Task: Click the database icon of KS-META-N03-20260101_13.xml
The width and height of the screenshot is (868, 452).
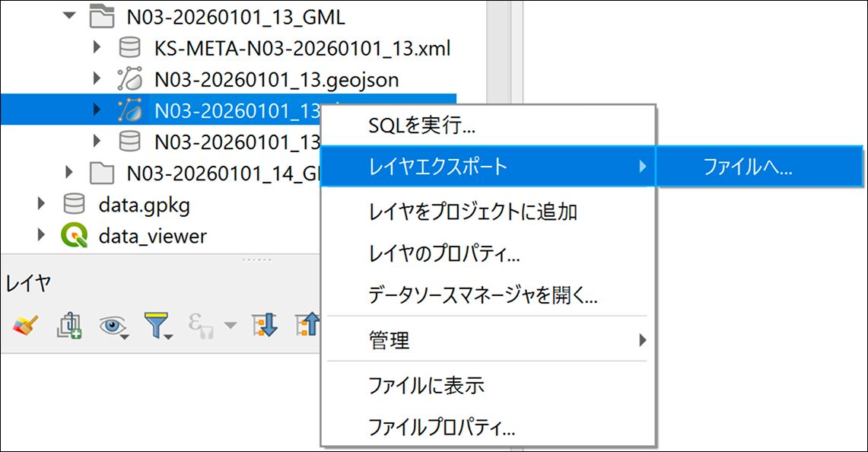Action: (x=129, y=48)
